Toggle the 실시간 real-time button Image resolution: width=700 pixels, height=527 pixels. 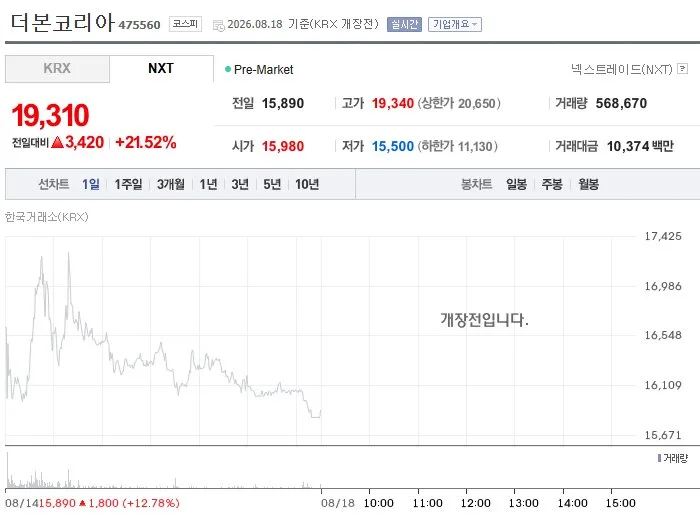coord(404,24)
